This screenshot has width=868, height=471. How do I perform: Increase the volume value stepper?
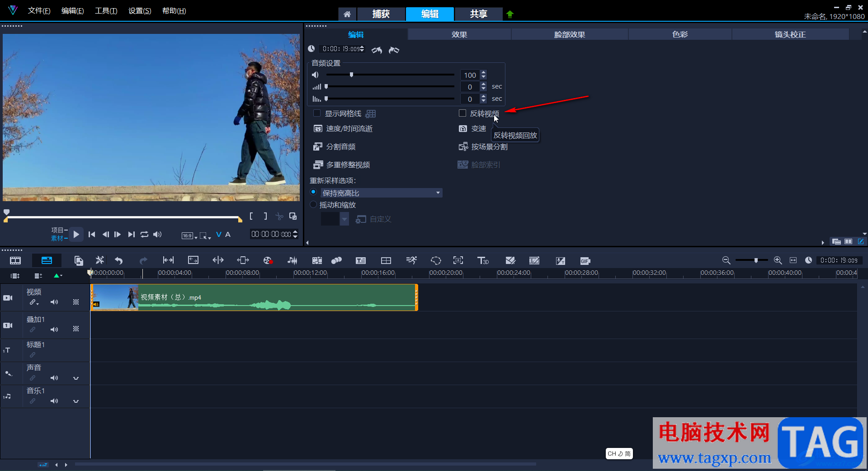[484, 72]
